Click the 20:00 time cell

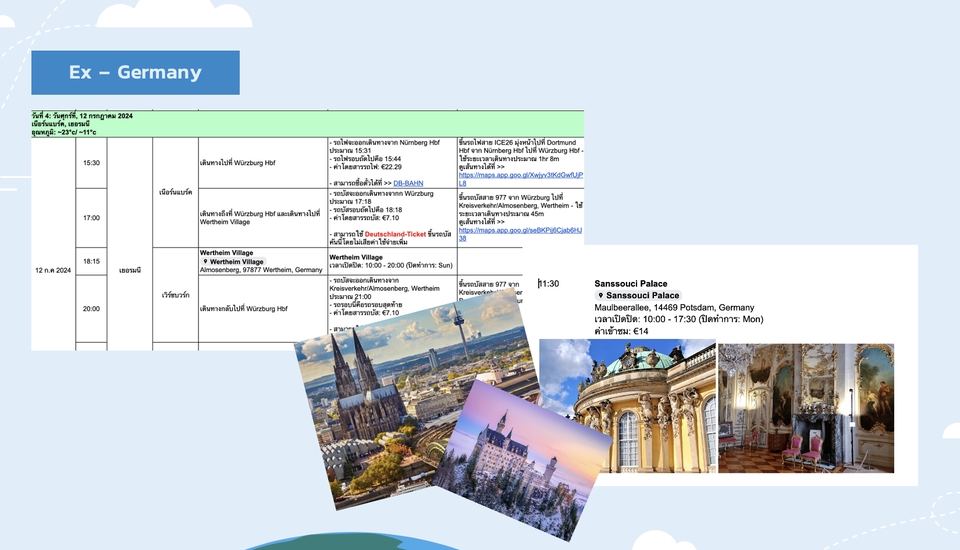[x=91, y=309]
